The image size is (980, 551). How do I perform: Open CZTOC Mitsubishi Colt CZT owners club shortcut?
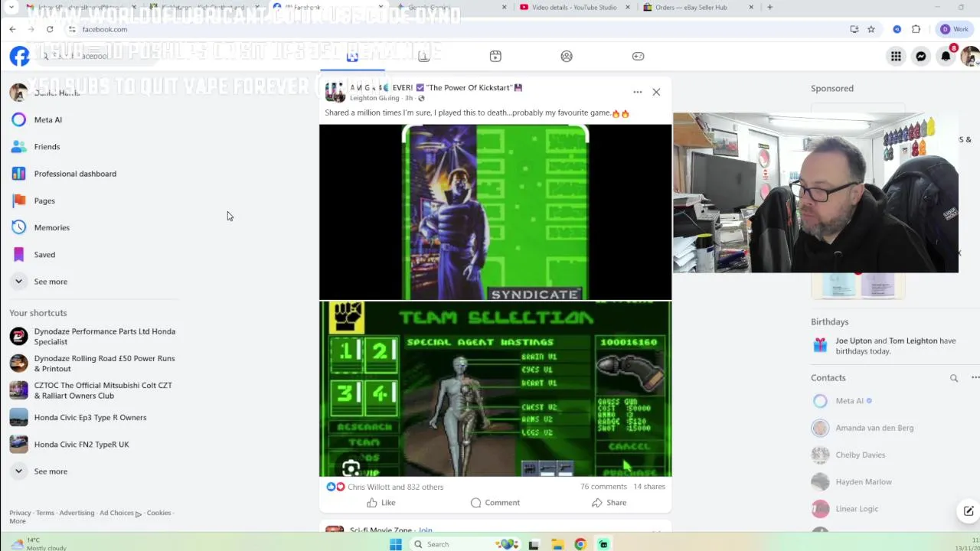93,390
